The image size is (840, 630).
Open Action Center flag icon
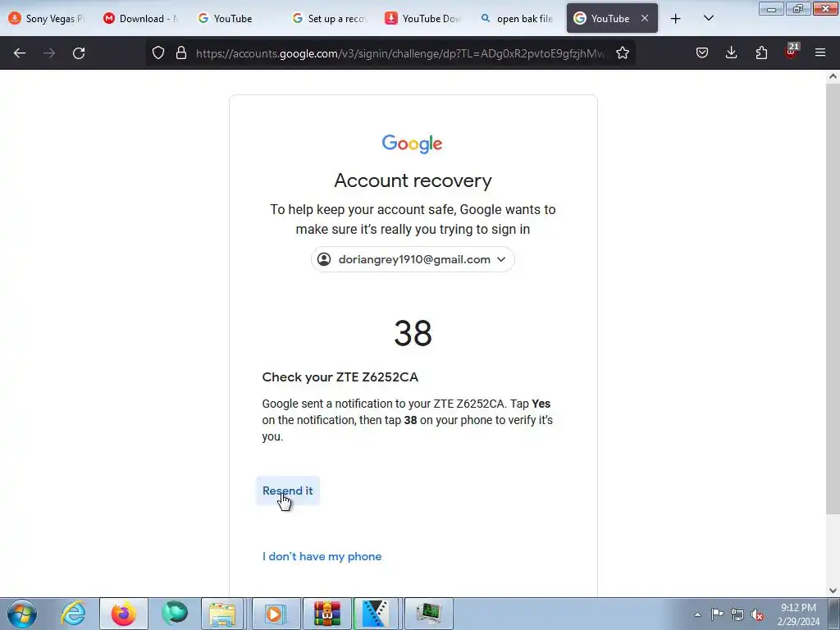tap(717, 614)
